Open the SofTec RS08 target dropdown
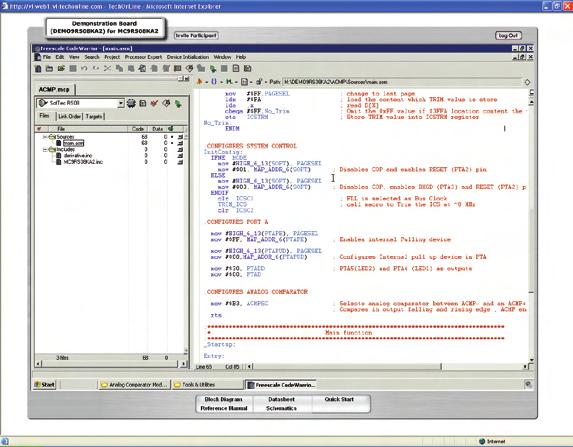This screenshot has width=573, height=447. (121, 103)
